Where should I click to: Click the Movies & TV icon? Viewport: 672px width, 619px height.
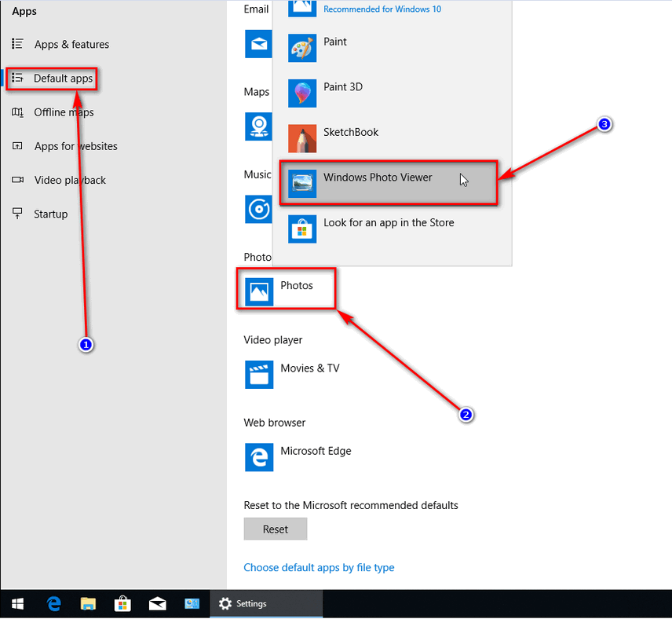point(259,375)
